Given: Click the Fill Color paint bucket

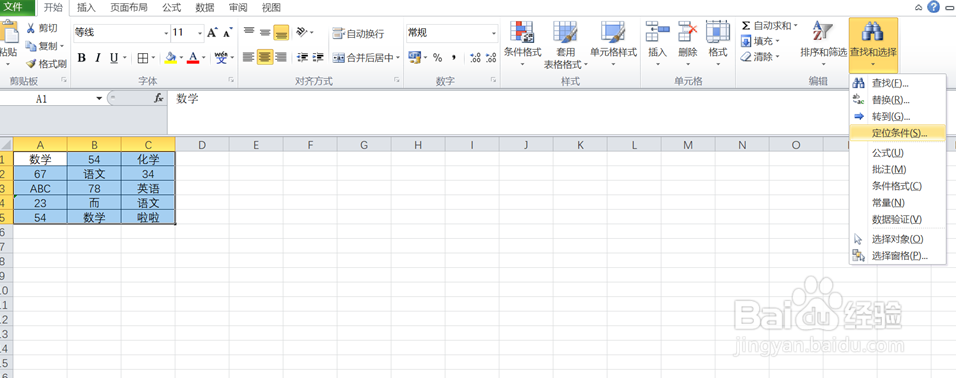Looking at the screenshot, I should pyautogui.click(x=171, y=58).
